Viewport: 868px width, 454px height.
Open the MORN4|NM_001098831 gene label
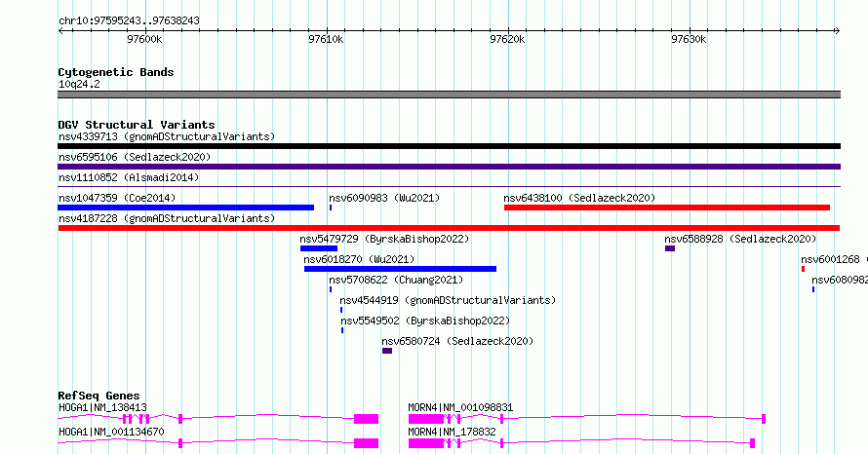(x=460, y=407)
